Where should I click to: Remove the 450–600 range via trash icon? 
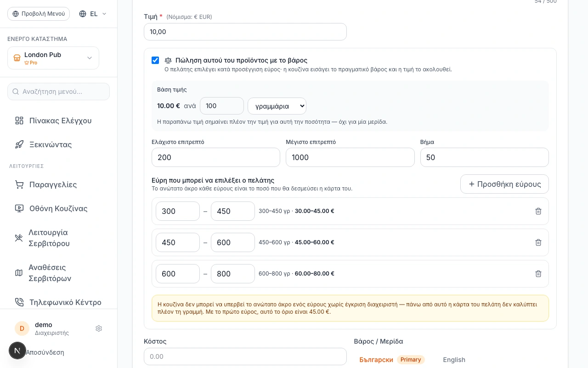(538, 242)
